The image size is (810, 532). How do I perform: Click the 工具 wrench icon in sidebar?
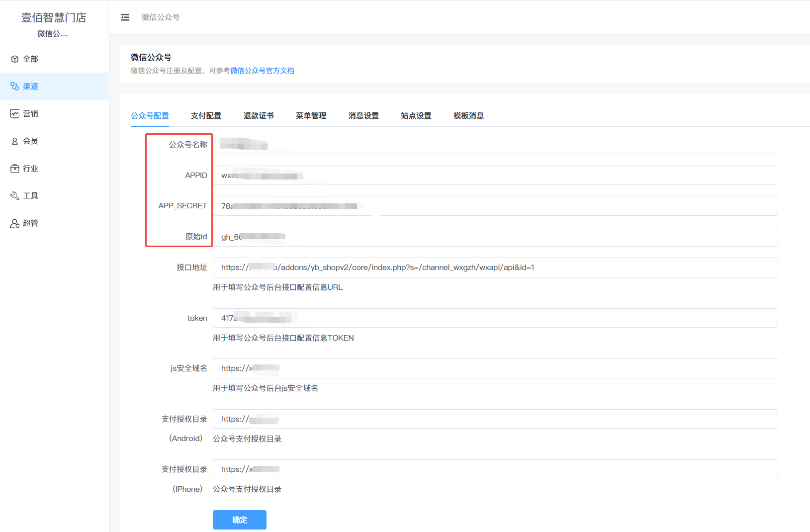point(15,196)
